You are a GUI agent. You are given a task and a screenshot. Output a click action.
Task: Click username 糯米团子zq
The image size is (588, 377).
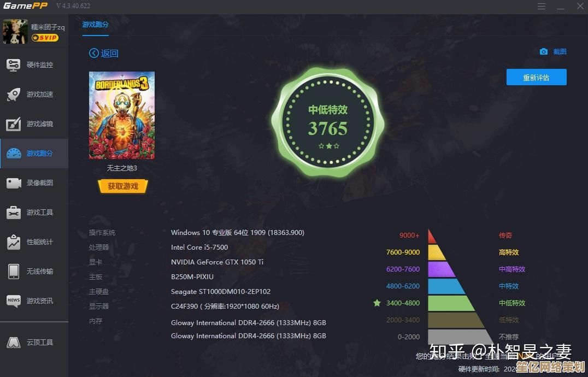[x=48, y=27]
